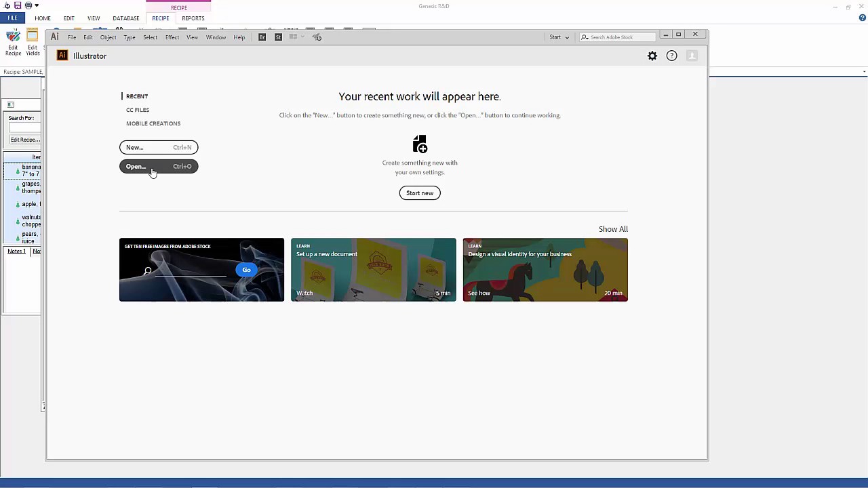Click the Search For input in Genesis

click(x=24, y=128)
